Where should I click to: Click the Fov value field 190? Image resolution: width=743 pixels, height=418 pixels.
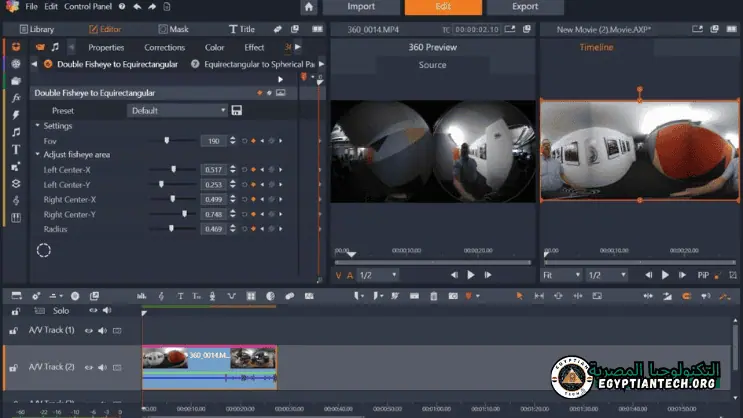point(214,141)
